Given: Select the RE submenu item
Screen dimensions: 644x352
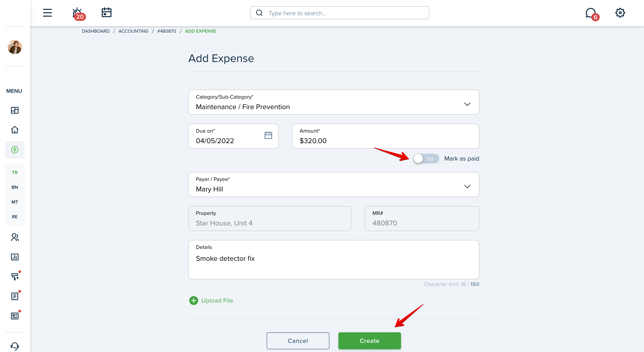Looking at the screenshot, I should [15, 217].
